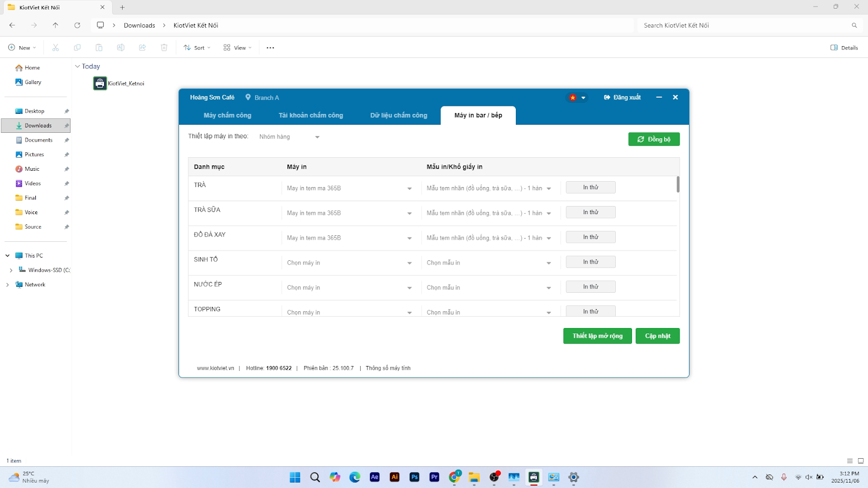Switch to the Dữ liệu chấm công tab

[x=399, y=115]
